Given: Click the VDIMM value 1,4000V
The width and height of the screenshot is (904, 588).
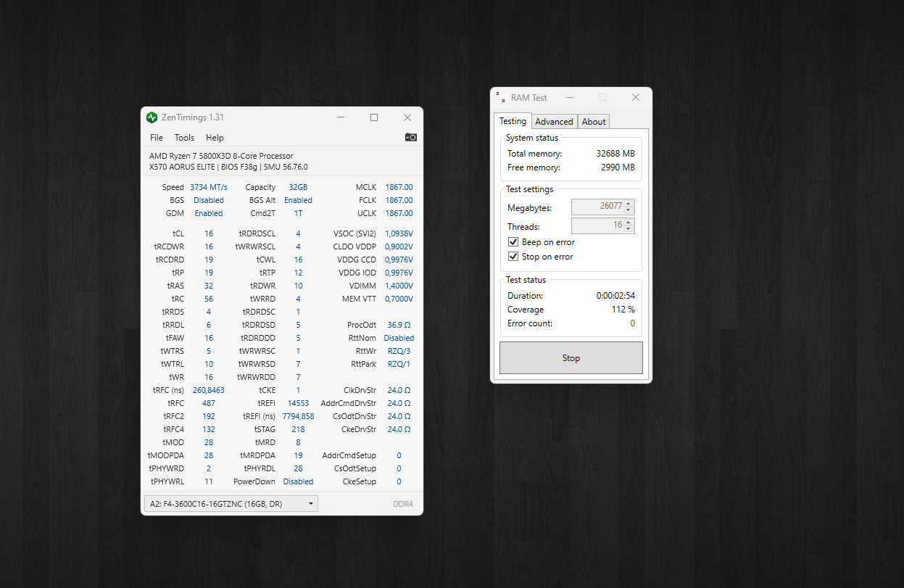Looking at the screenshot, I should [399, 286].
